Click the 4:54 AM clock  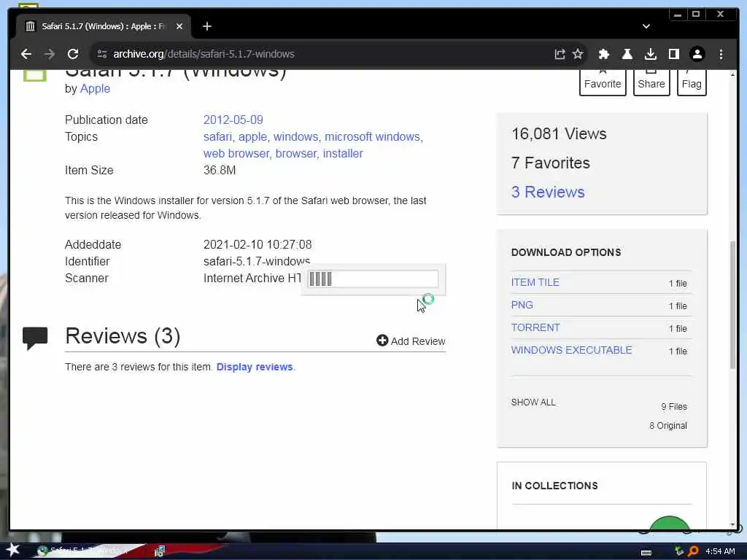720,551
